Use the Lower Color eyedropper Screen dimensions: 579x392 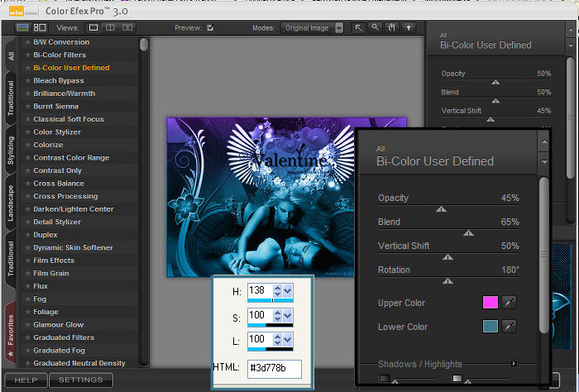[509, 327]
